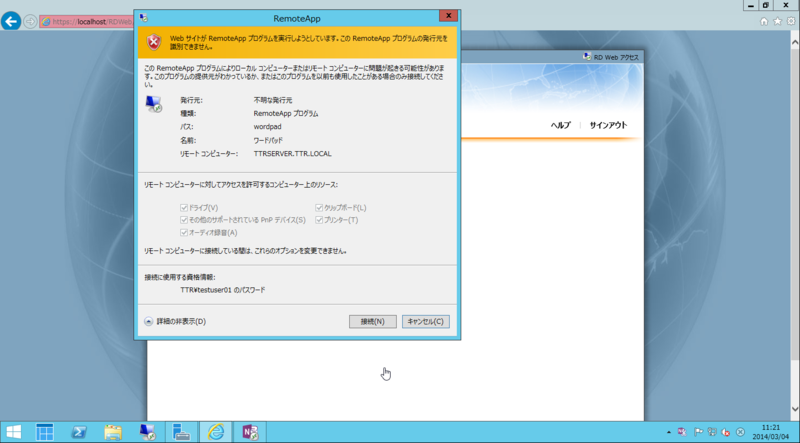Open the browser Tools gear icon

click(791, 21)
